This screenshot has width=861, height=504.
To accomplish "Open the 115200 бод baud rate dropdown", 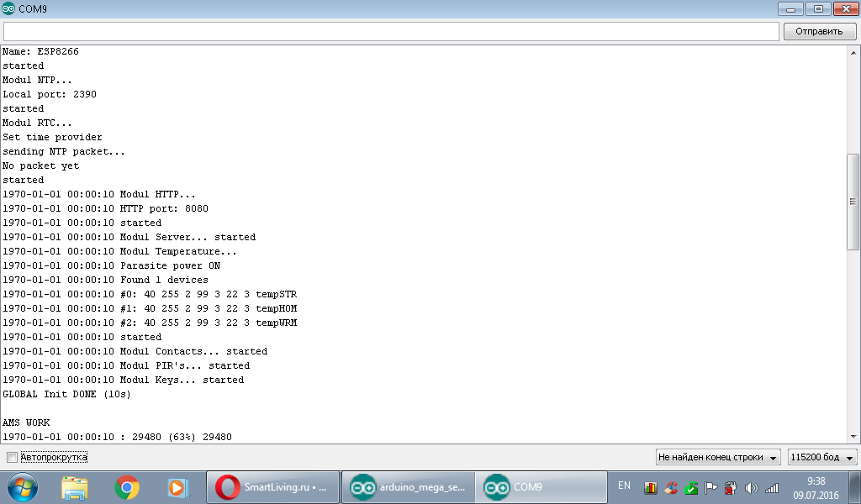I will tap(821, 457).
